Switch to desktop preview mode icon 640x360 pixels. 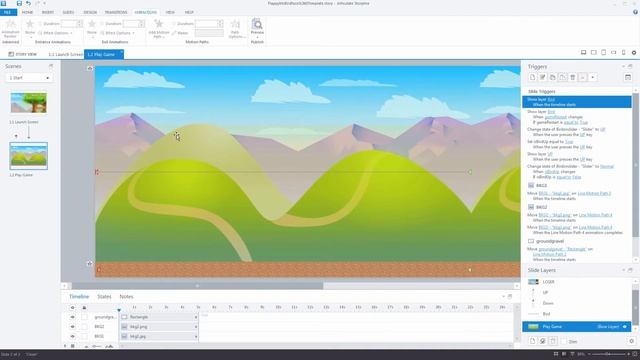(x=584, y=53)
